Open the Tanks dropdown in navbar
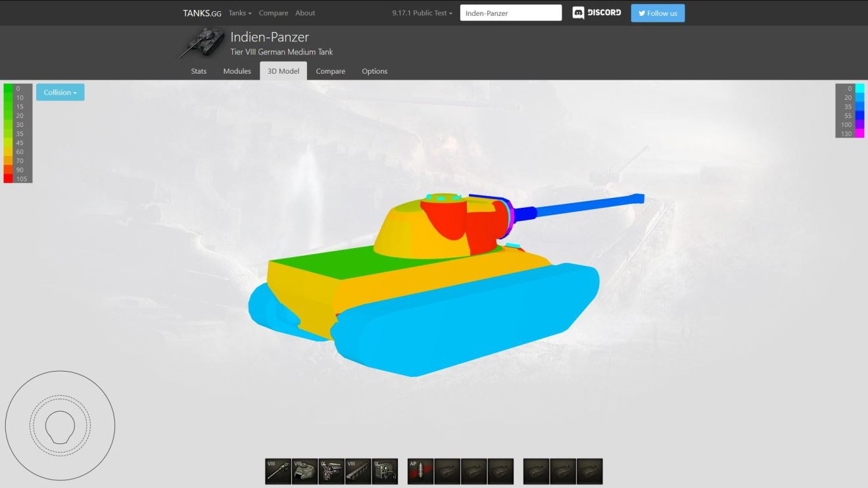The image size is (868, 488). click(240, 13)
